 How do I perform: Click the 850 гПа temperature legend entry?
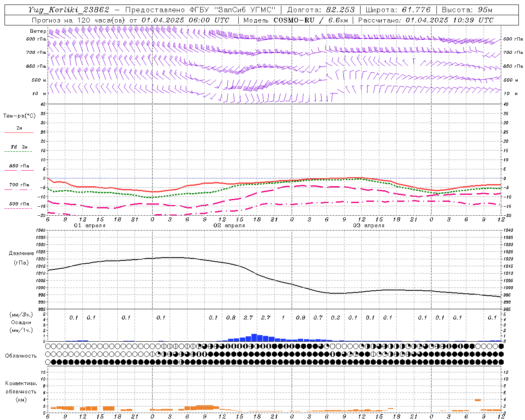coord(19,166)
